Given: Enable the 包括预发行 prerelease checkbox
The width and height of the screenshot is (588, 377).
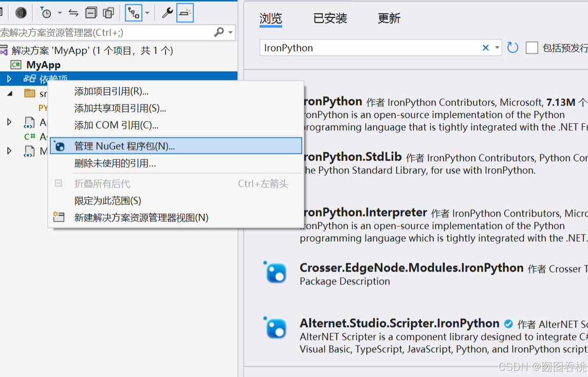Looking at the screenshot, I should pos(532,48).
